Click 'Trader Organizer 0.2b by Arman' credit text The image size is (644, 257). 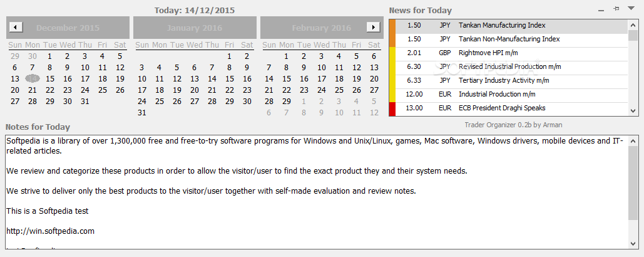(x=513, y=125)
